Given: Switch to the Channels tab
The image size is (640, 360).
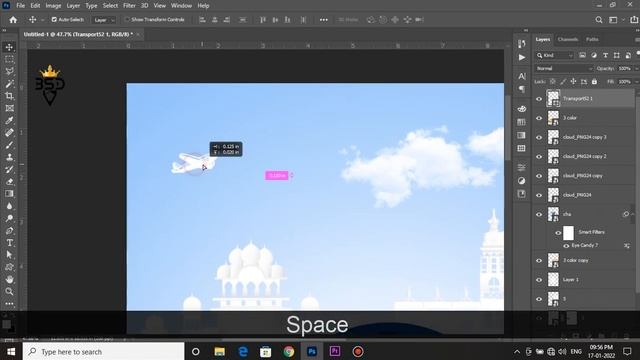Looking at the screenshot, I should tap(568, 39).
